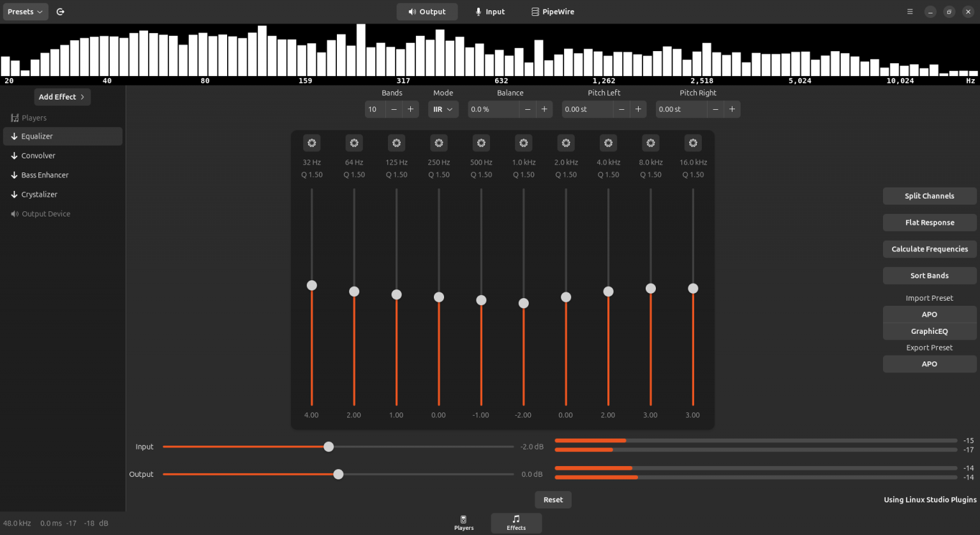Enable Split Channels
Image resolution: width=980 pixels, height=535 pixels.
coord(929,195)
